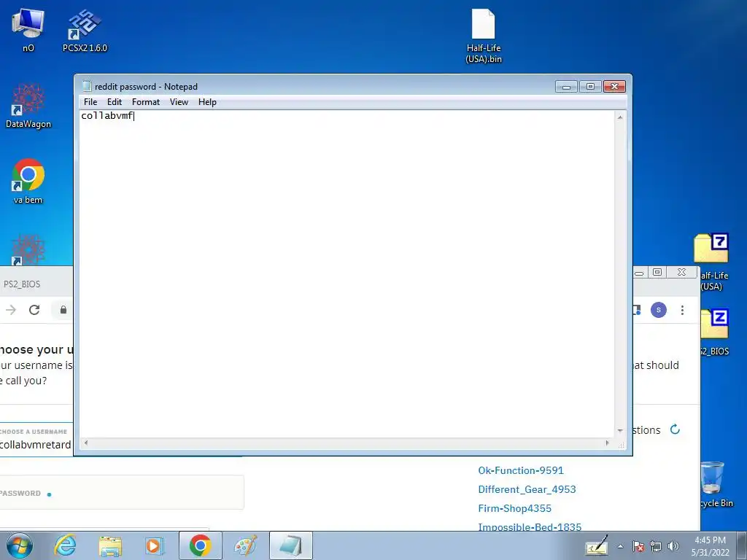The height and width of the screenshot is (560, 747).
Task: Choose suggested username Different_Gear_4953
Action: point(527,489)
